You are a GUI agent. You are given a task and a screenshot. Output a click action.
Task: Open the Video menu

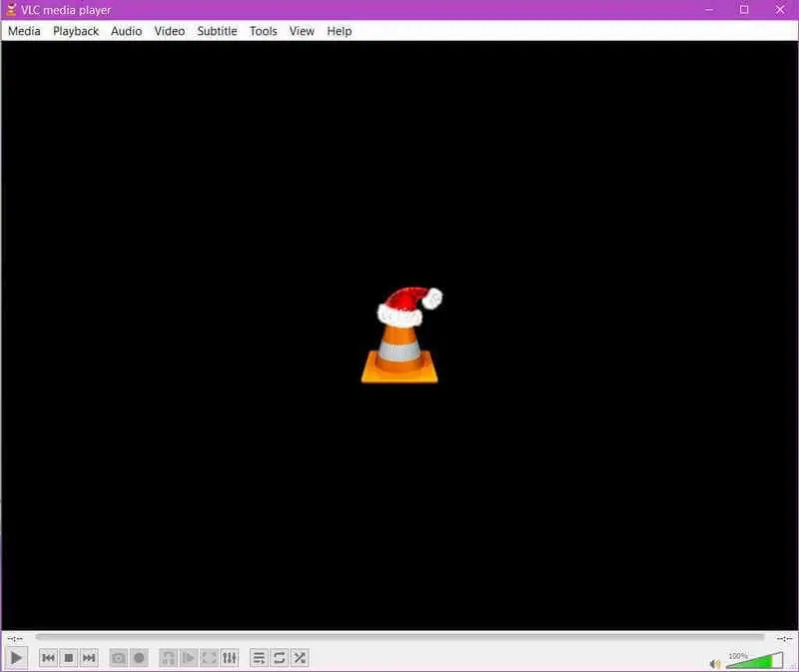click(170, 31)
